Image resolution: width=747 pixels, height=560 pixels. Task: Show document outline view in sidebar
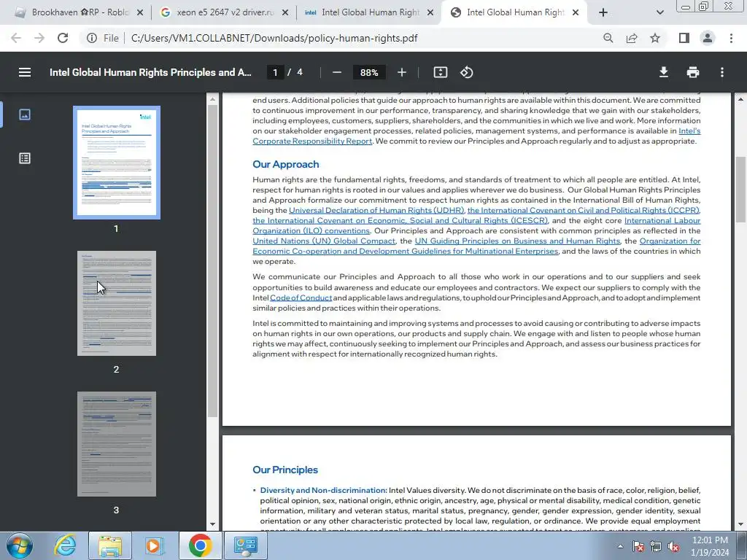(25, 158)
